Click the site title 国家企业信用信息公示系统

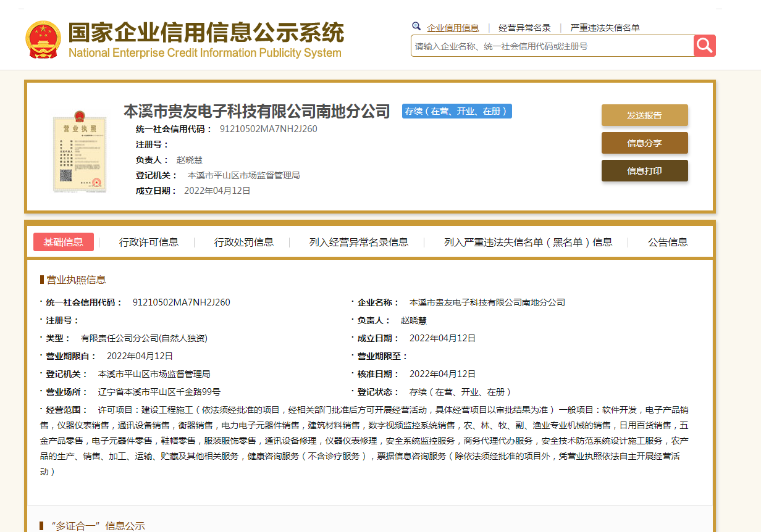[x=206, y=33]
